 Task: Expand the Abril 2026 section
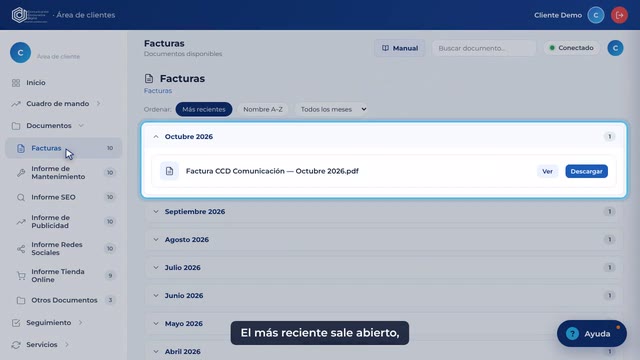[156, 351]
